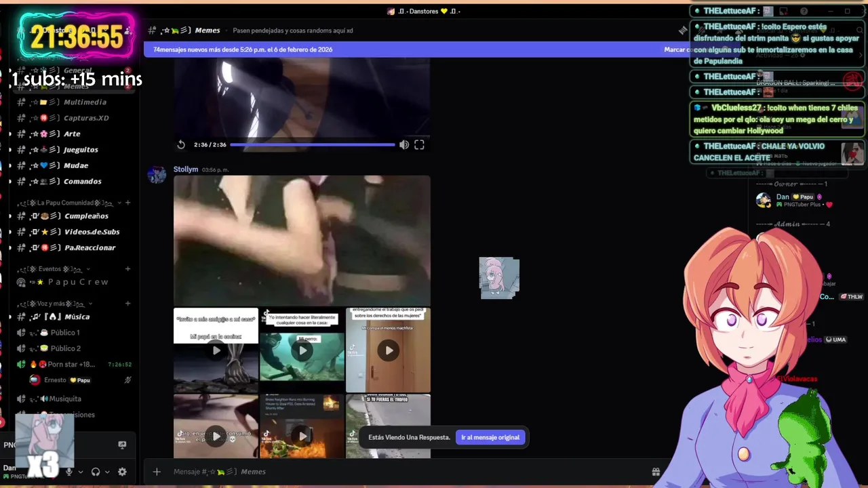
Task: Add channel to La Papu Comunidad category
Action: coord(127,203)
